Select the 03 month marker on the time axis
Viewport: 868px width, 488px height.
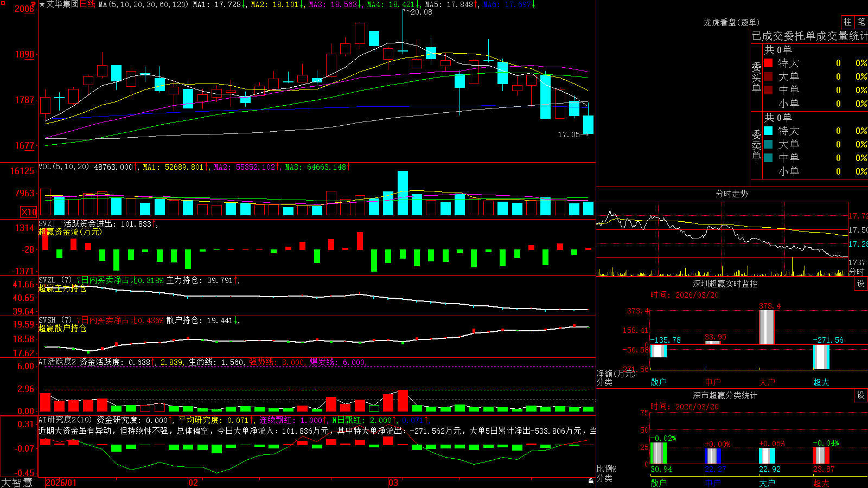click(x=393, y=483)
